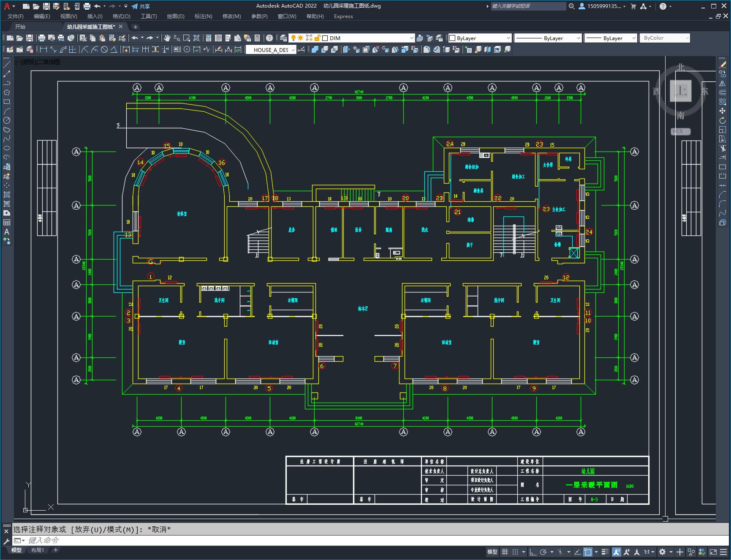Click the Zoom Window icon
731x560 pixels.
(x=186, y=38)
